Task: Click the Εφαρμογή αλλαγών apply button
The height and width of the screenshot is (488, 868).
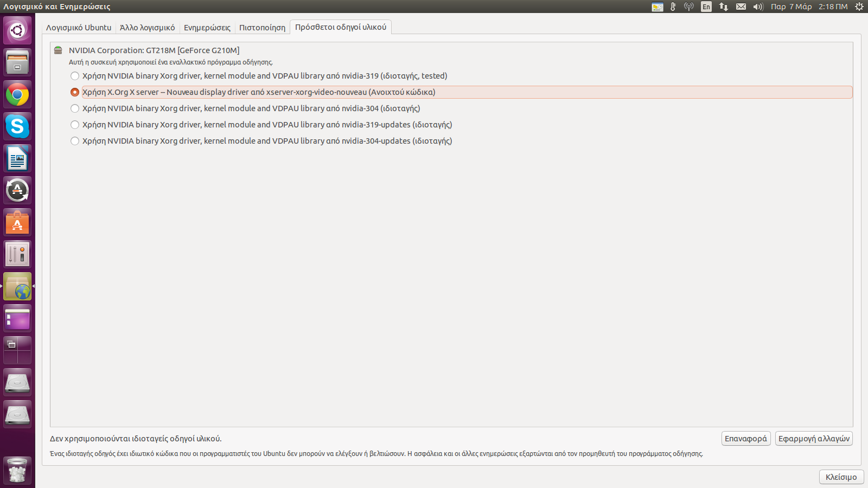Action: pyautogui.click(x=814, y=439)
